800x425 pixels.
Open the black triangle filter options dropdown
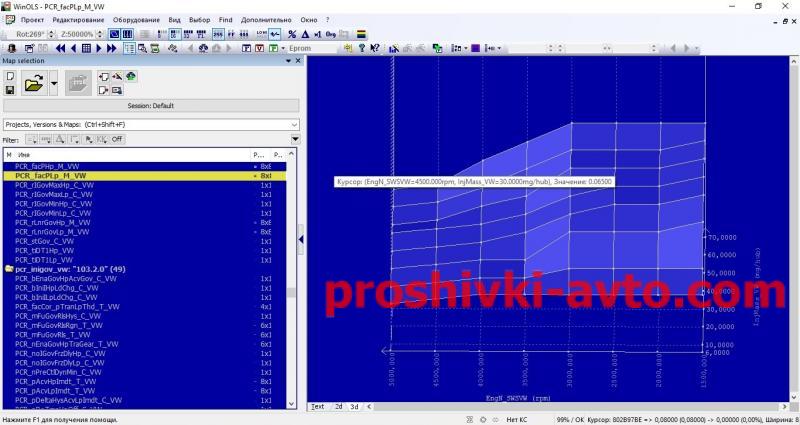[x=295, y=139]
